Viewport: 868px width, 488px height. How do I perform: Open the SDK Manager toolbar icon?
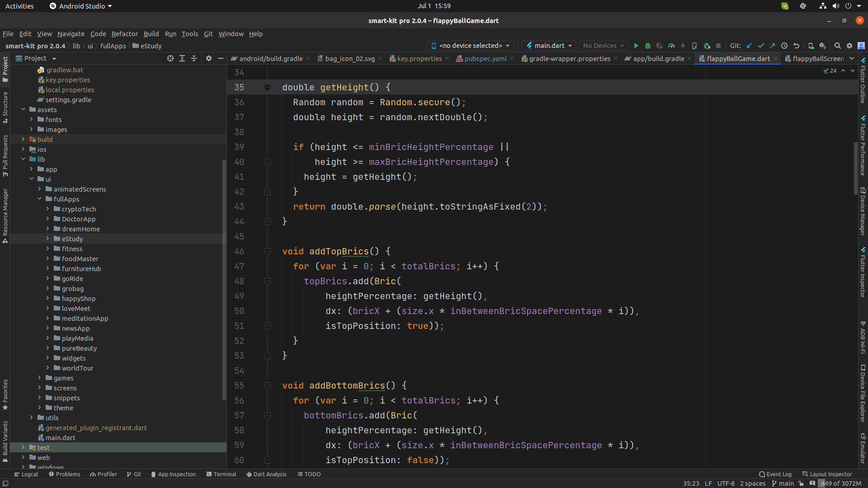click(x=823, y=46)
